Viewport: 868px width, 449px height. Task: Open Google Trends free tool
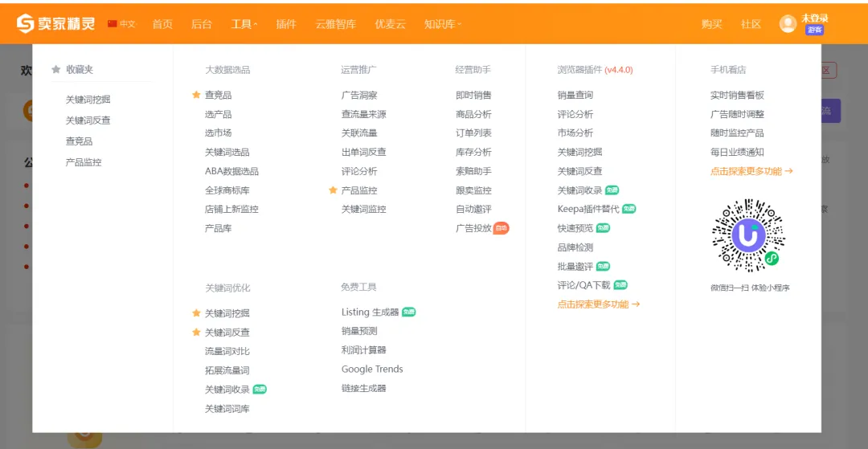372,369
